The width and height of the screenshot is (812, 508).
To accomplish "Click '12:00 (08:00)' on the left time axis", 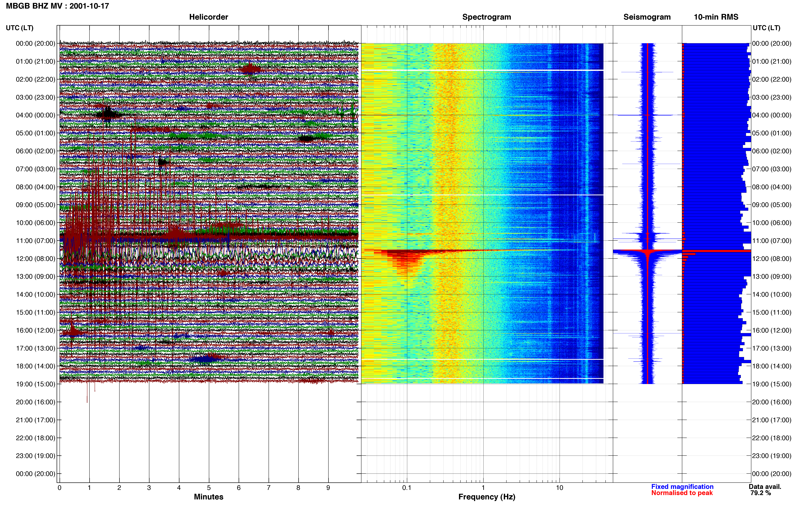I will (x=36, y=259).
